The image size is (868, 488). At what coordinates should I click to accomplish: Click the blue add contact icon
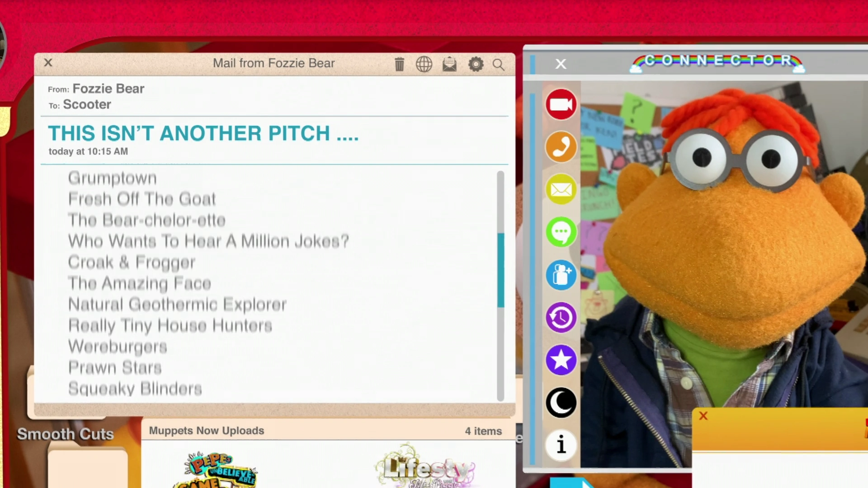pyautogui.click(x=561, y=275)
